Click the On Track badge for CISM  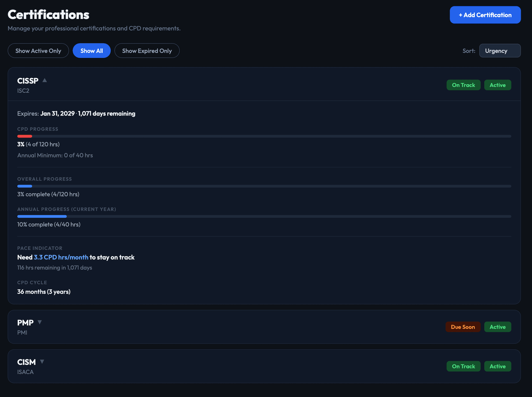[463, 366]
